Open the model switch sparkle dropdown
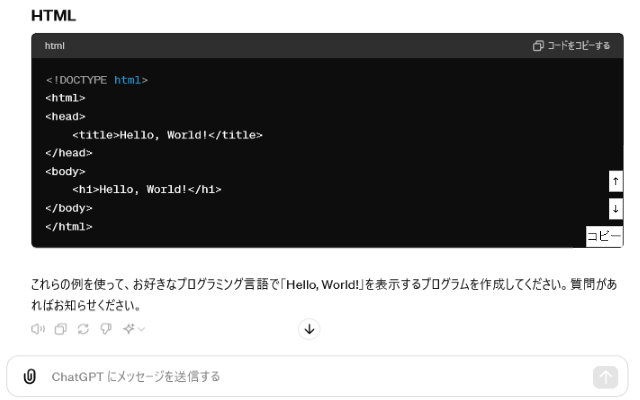640x400 pixels. tap(134, 329)
